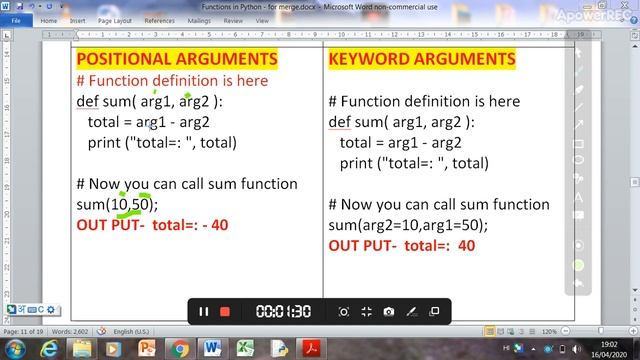Click 'Page: 11 of 19' in status bar
This screenshot has height=360, width=640.
tap(23, 331)
